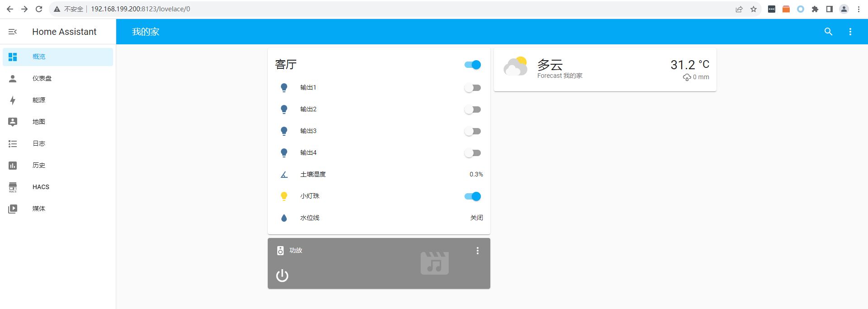The height and width of the screenshot is (309, 868).
Task: Collapse the Home Assistant sidebar menu
Action: [x=13, y=32]
